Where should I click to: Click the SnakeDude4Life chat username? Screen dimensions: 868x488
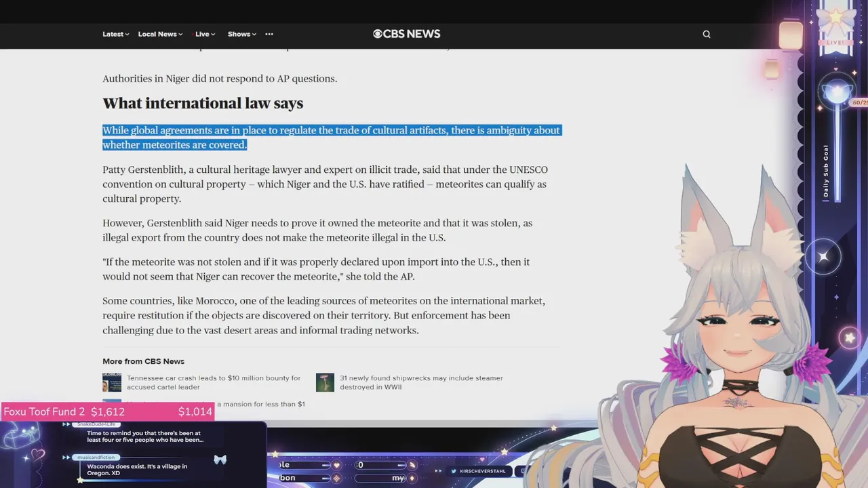(95, 424)
